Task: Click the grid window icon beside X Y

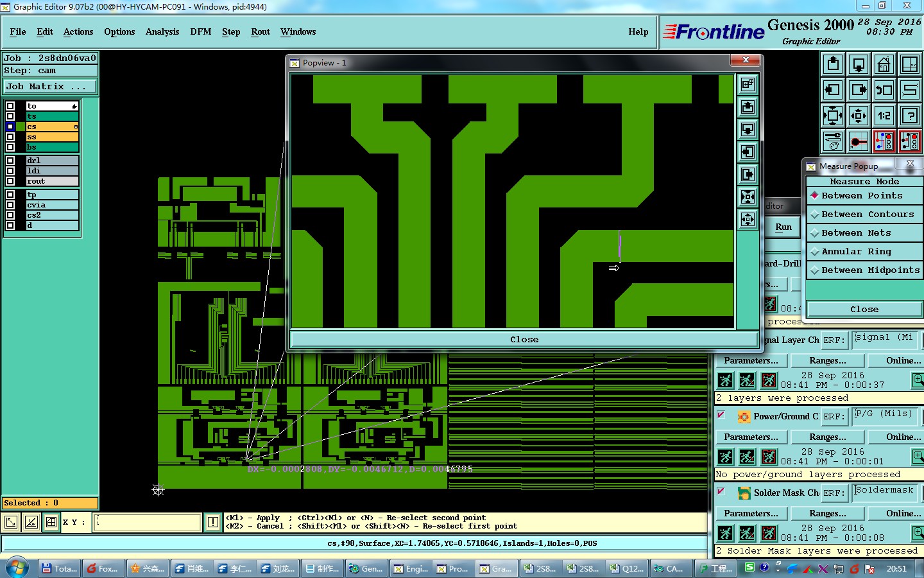Action: tap(51, 522)
